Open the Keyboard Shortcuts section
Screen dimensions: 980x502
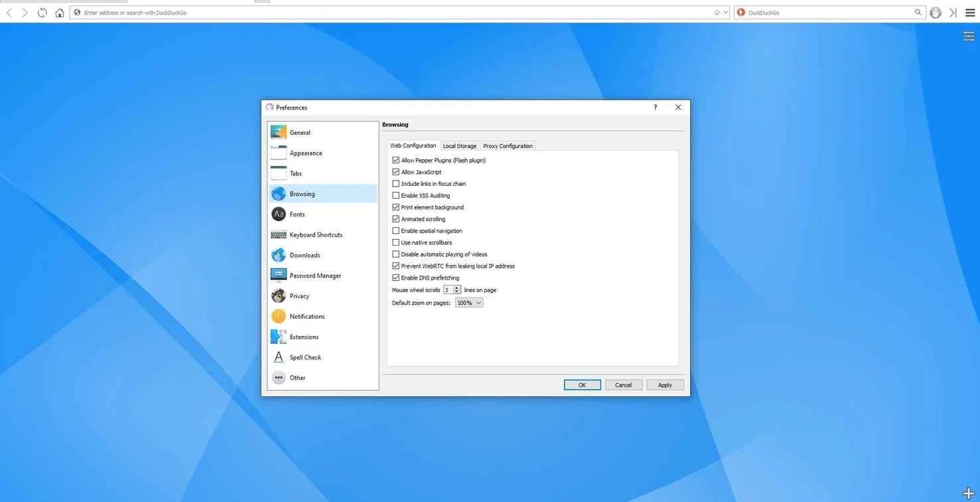(322, 235)
